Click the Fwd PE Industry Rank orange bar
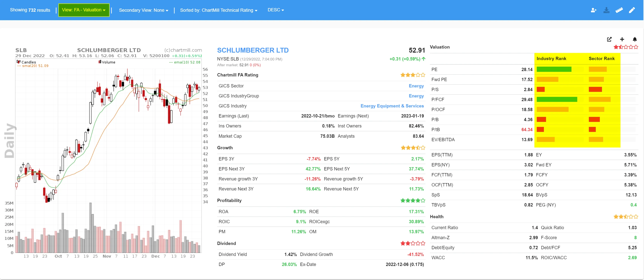 pos(547,79)
